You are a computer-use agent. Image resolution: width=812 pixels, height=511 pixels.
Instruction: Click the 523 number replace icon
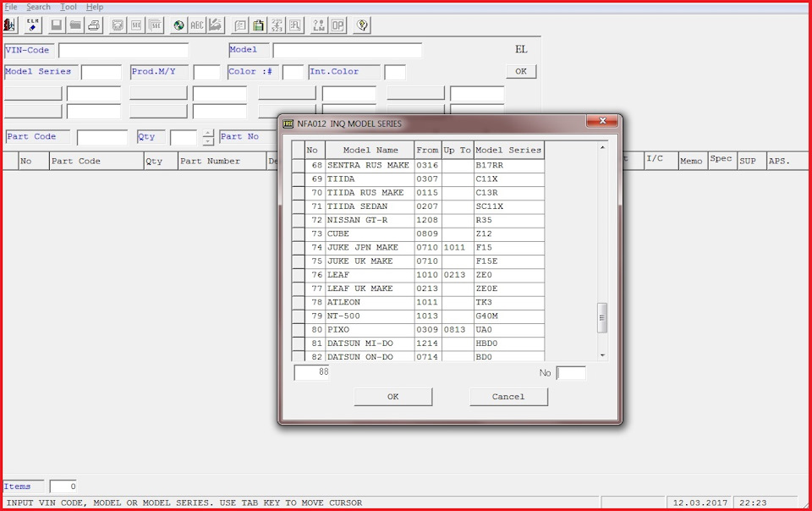click(x=277, y=25)
